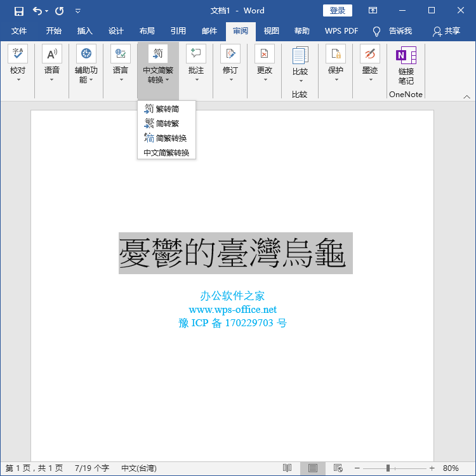Switch to the 视图 tab
Image resolution: width=476 pixels, height=476 pixels.
tap(272, 30)
